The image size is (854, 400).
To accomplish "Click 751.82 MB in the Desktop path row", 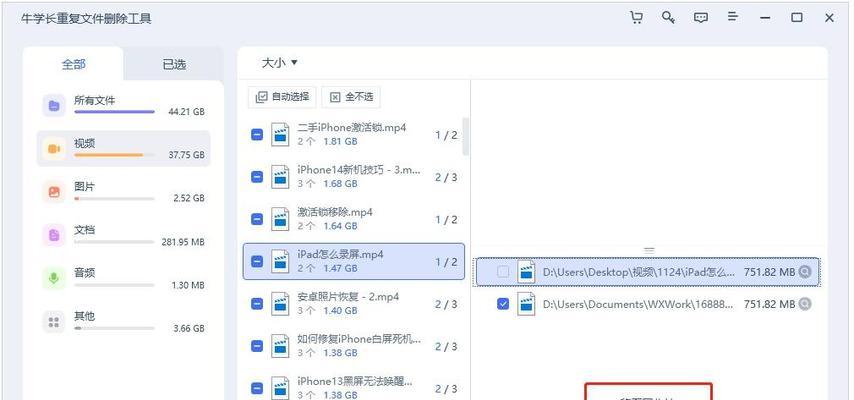I will point(769,271).
